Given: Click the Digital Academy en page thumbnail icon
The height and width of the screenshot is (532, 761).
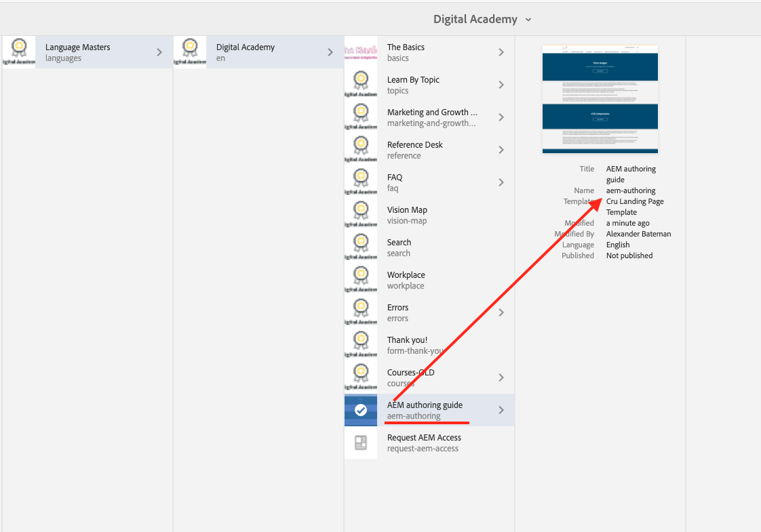Looking at the screenshot, I should coord(190,52).
